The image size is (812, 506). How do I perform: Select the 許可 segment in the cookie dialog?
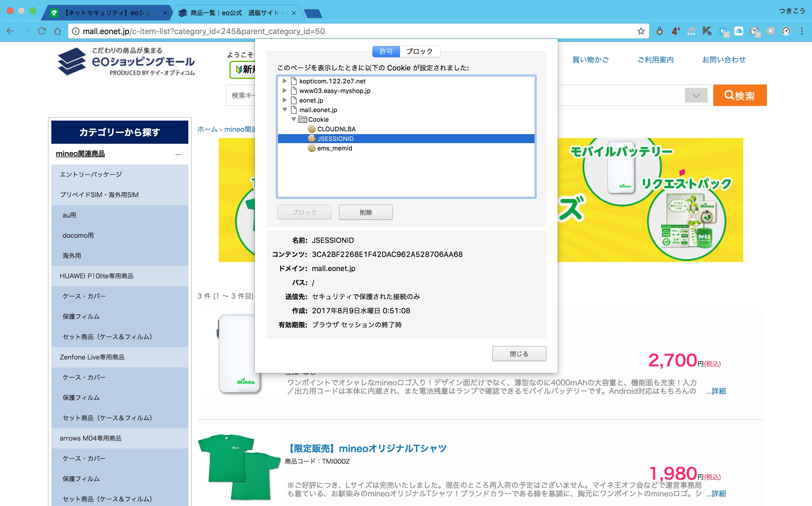coord(386,52)
